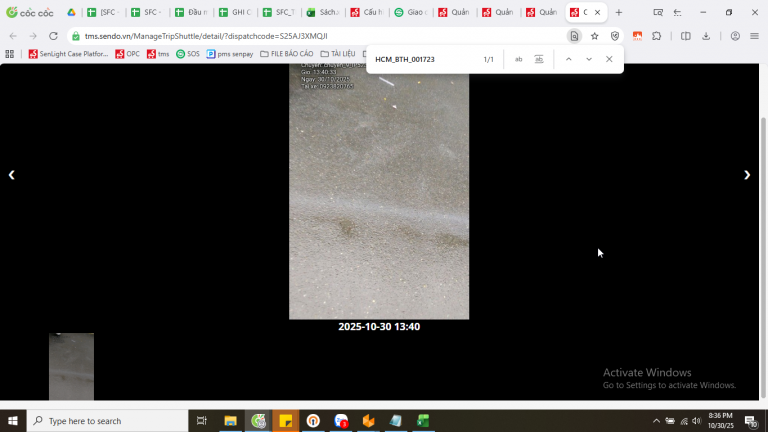The height and width of the screenshot is (432, 768).
Task: Toggle the split view sidebar icon
Action: [686, 36]
